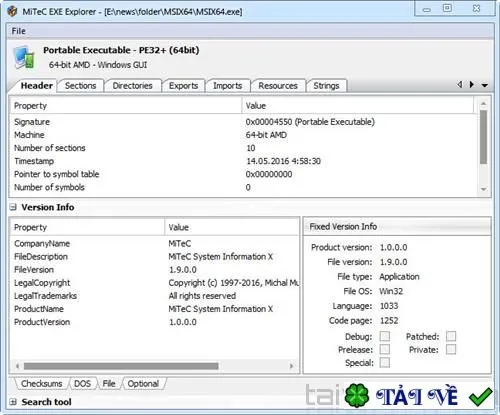Click the version list right scroll arrow

291,366
